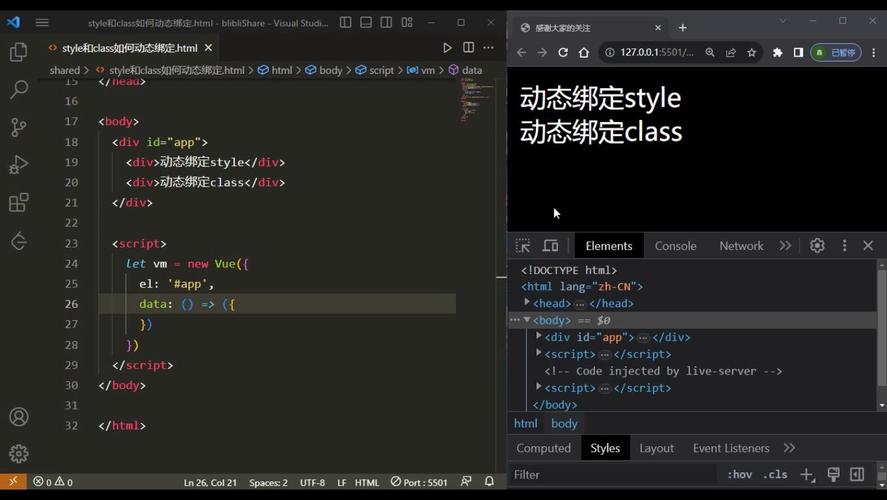Open the Run and Debug view
Viewport: 887px width, 500px height.
tap(19, 165)
